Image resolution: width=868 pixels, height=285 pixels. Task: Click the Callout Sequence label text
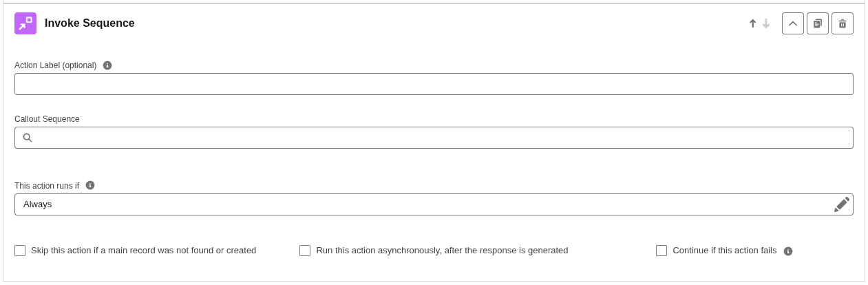click(47, 119)
